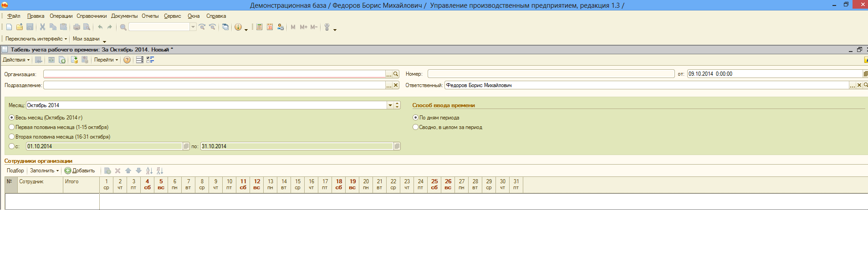Sort employees ascending with А-Я icon
Image resolution: width=868 pixels, height=269 pixels.
click(149, 171)
